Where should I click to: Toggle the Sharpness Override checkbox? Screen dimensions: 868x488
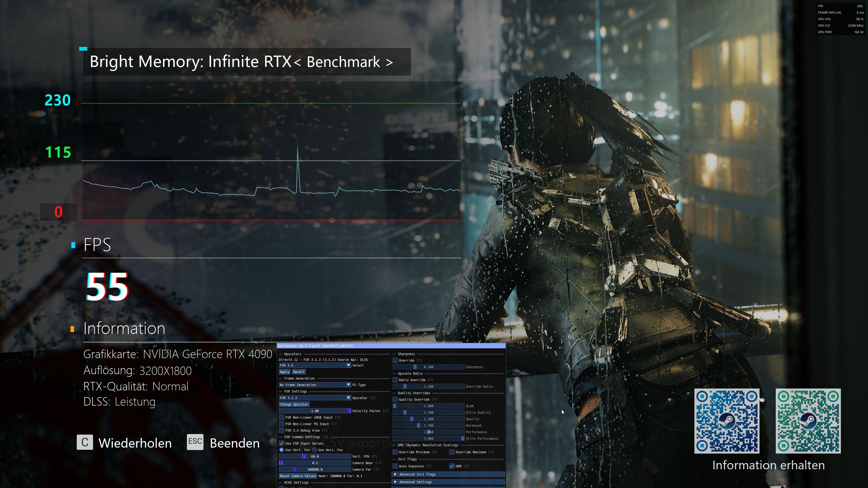tap(395, 360)
